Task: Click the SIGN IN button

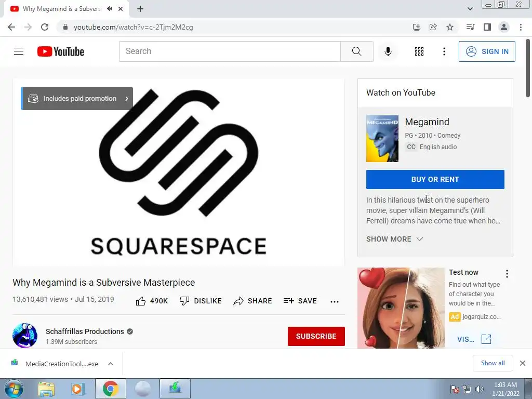Action: click(487, 51)
